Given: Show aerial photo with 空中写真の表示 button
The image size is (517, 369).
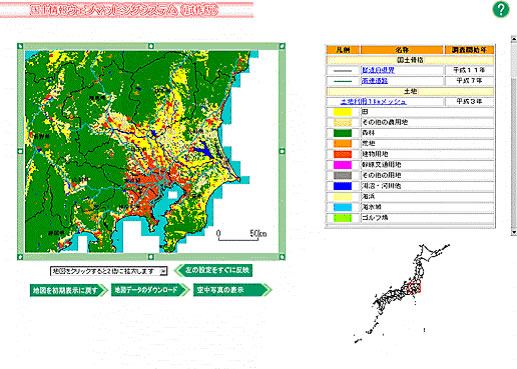Looking at the screenshot, I should (232, 290).
